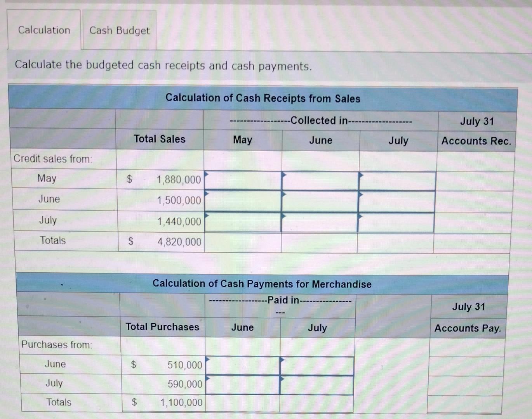Click June purchases paid in June field

coord(242,365)
